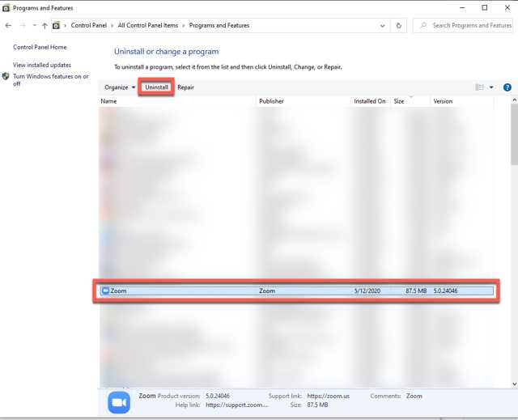The image size is (518, 420).
Task: Open the view options dropdown arrow
Action: (491, 87)
